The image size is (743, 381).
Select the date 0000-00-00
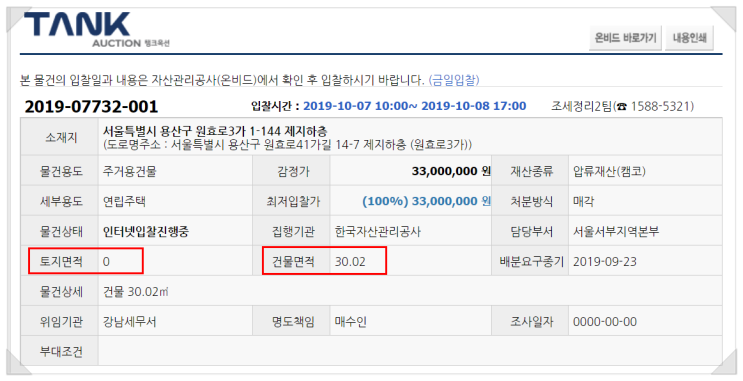pyautogui.click(x=605, y=322)
